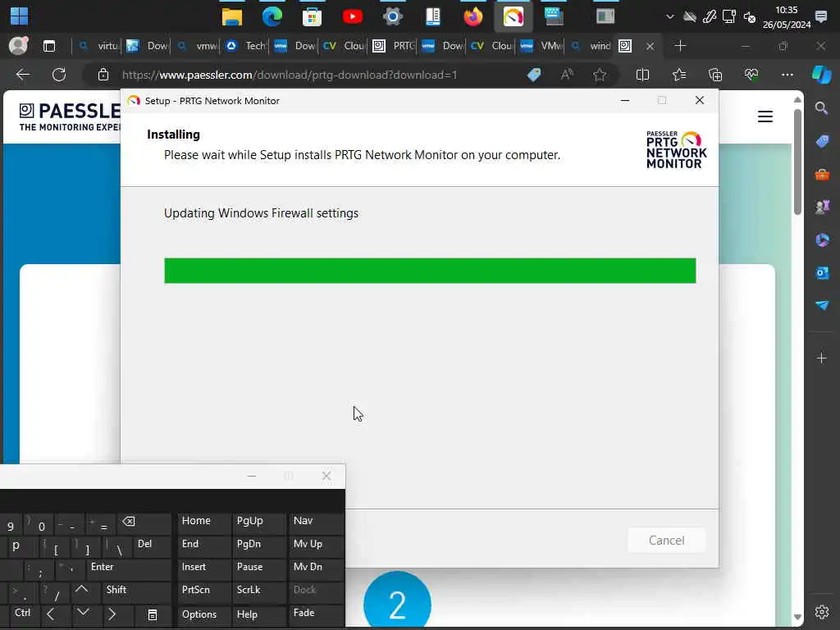
Task: View site information lock icon
Action: [x=103, y=75]
